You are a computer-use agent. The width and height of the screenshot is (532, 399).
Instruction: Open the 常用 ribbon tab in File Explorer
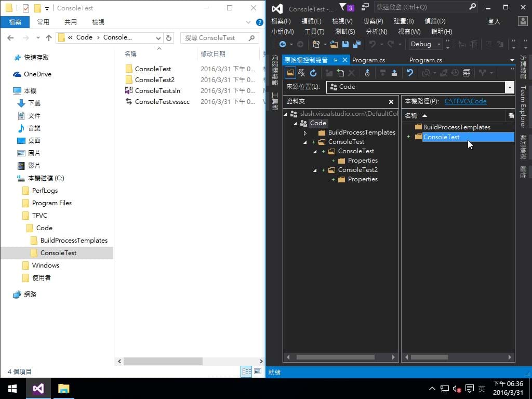pos(43,22)
